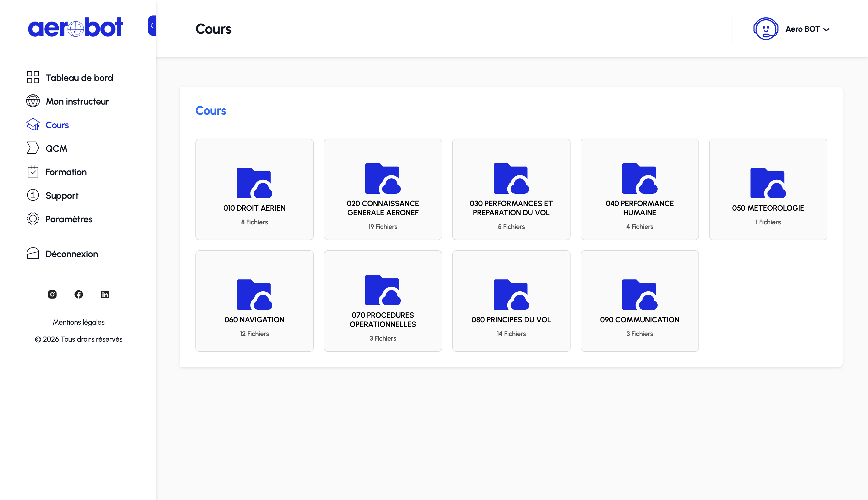
Task: Click the Paramètres gear icon
Action: [33, 219]
